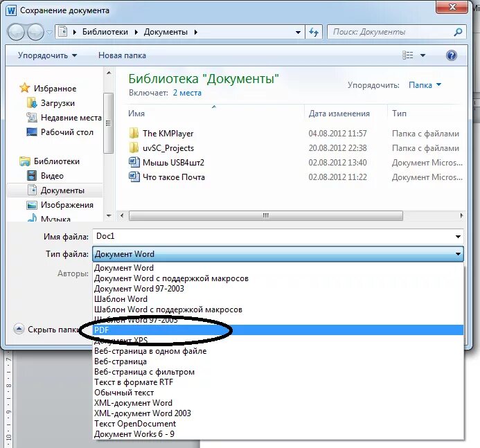The height and width of the screenshot is (448, 480).
Task: Click the Рабочий стол icon
Action: click(x=32, y=132)
